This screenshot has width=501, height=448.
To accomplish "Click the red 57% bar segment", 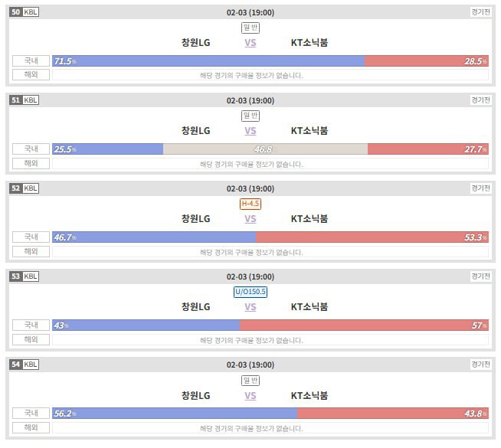I will click(364, 325).
